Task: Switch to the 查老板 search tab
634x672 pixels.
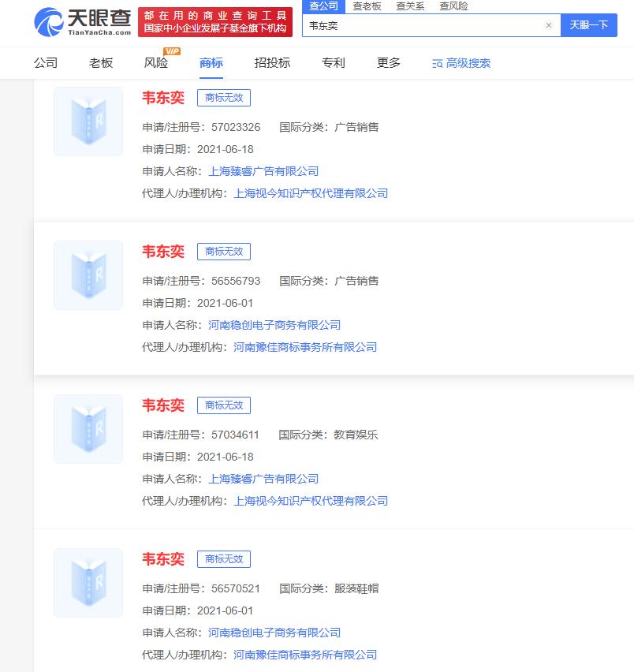Action: (x=367, y=6)
